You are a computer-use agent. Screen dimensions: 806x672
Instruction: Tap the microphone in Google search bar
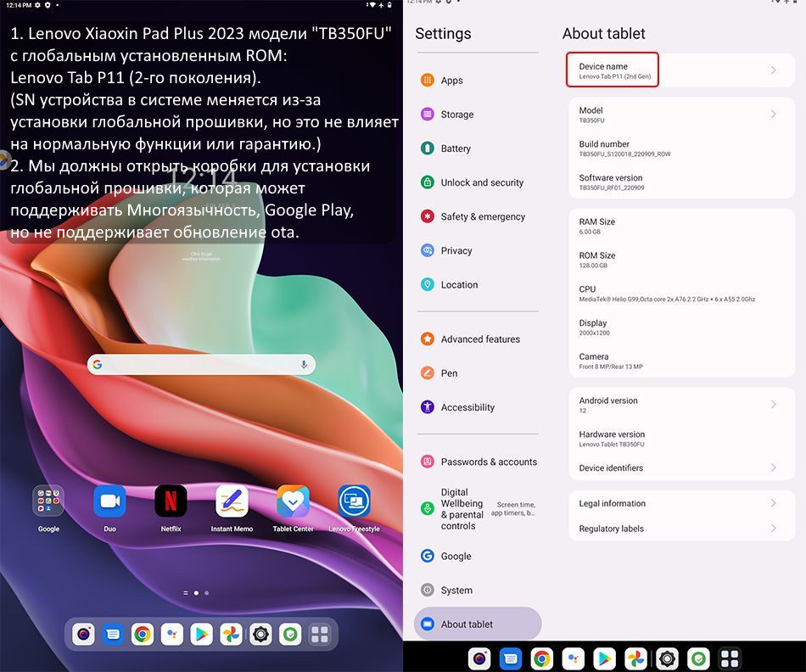[304, 365]
